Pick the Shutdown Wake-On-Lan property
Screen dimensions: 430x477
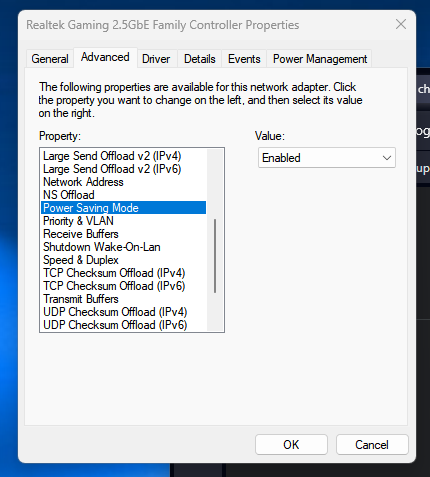(x=123, y=247)
